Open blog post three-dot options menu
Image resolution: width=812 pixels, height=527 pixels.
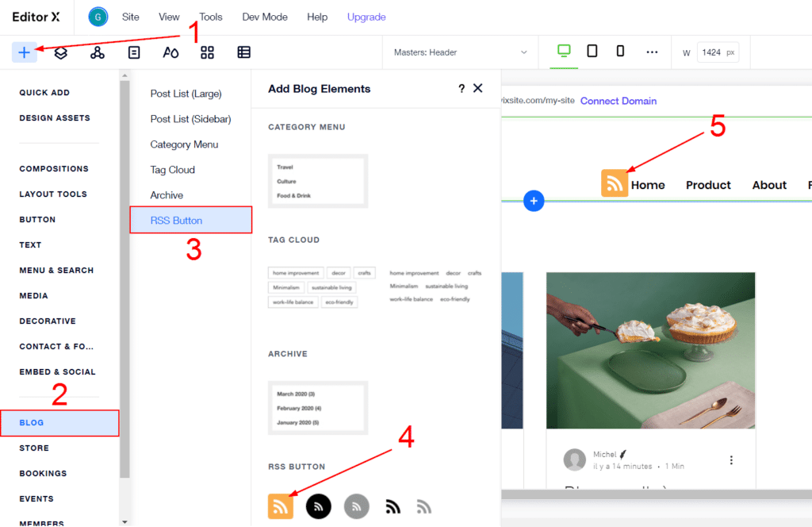[x=731, y=460]
